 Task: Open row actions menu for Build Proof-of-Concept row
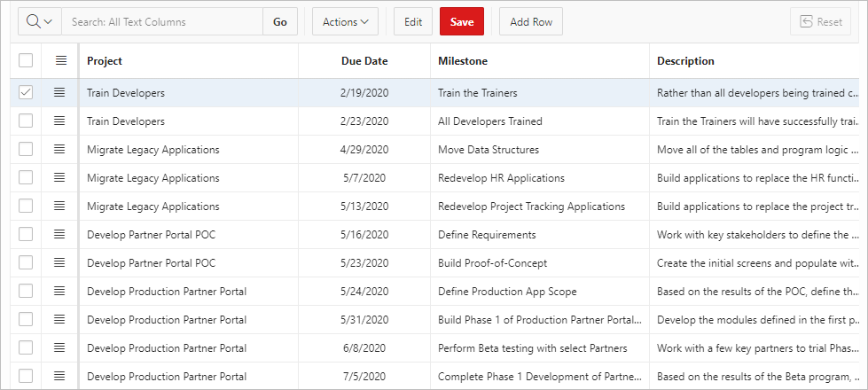(59, 262)
